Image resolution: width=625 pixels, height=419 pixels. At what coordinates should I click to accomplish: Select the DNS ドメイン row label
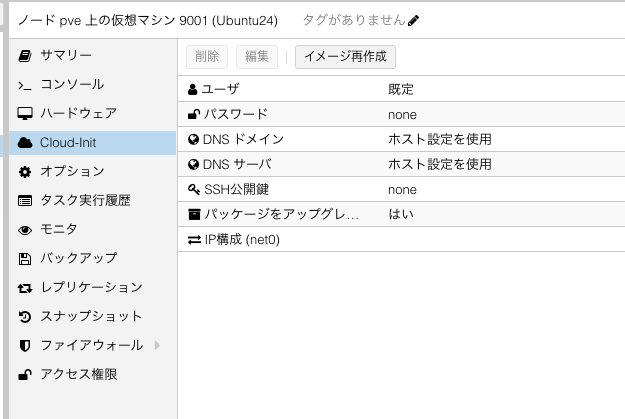click(243, 139)
